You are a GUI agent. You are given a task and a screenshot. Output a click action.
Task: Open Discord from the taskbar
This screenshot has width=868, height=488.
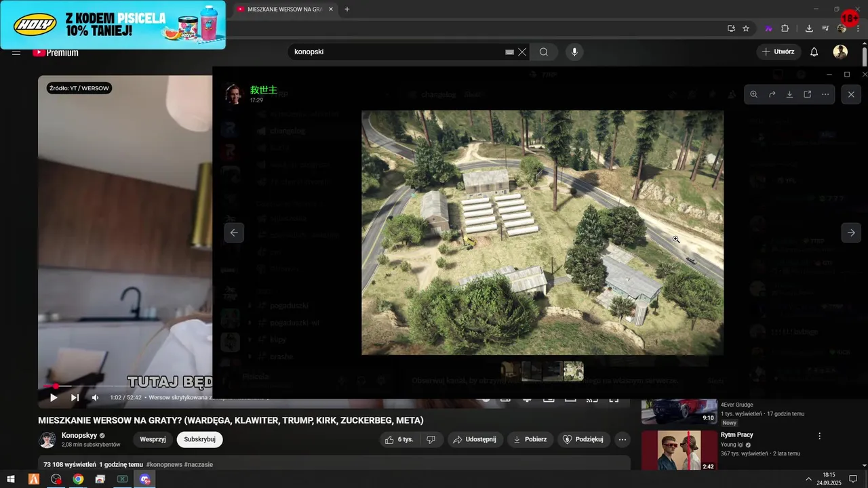pos(144,479)
